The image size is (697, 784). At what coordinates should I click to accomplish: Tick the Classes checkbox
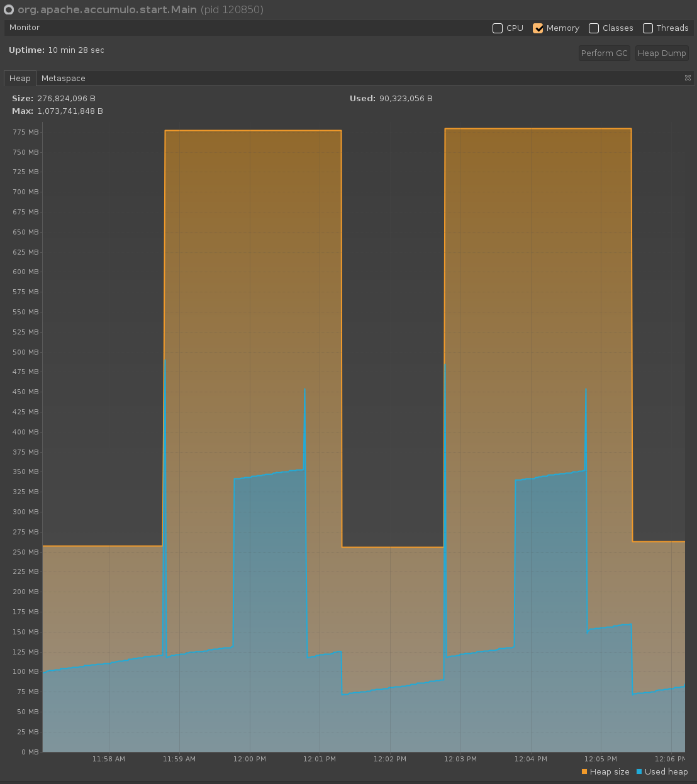(x=594, y=28)
